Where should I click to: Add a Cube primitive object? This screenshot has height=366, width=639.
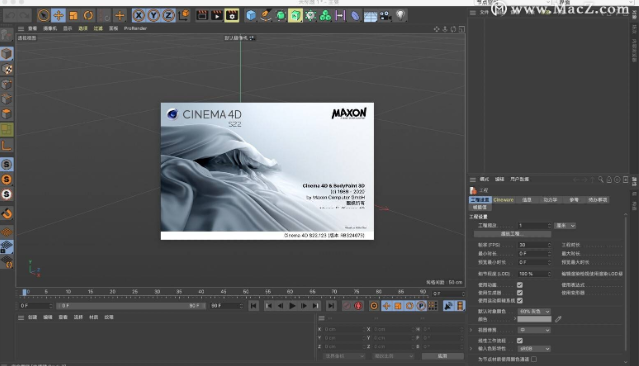[251, 15]
